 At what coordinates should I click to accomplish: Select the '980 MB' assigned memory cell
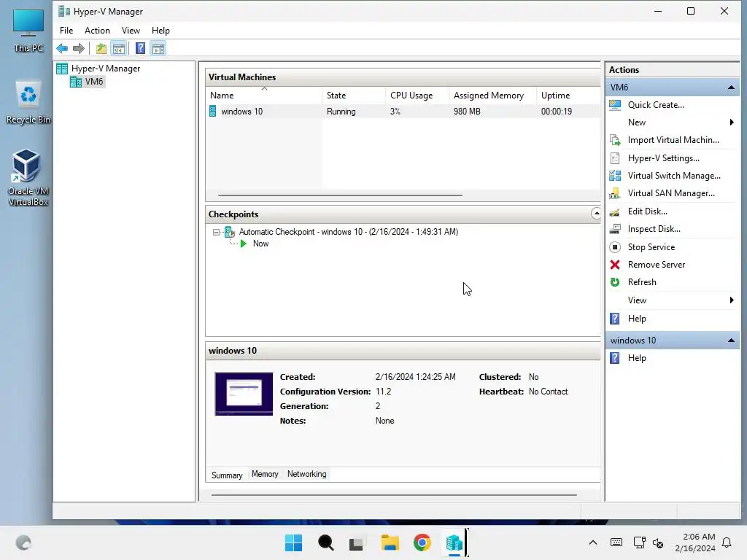pyautogui.click(x=467, y=112)
